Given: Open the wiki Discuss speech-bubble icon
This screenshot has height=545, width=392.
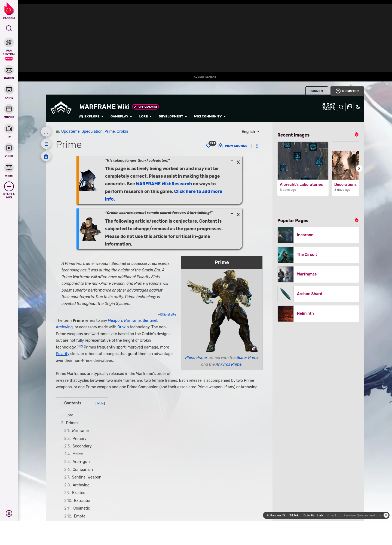Looking at the screenshot, I should click(x=350, y=107).
